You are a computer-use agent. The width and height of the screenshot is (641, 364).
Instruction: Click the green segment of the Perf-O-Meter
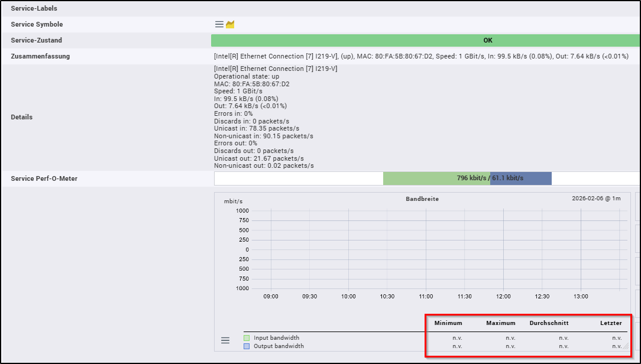tap(436, 178)
